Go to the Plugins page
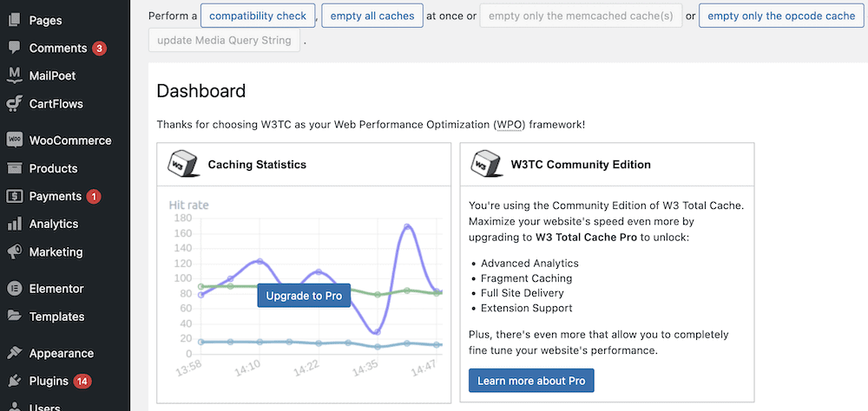This screenshot has width=868, height=411. click(x=49, y=382)
